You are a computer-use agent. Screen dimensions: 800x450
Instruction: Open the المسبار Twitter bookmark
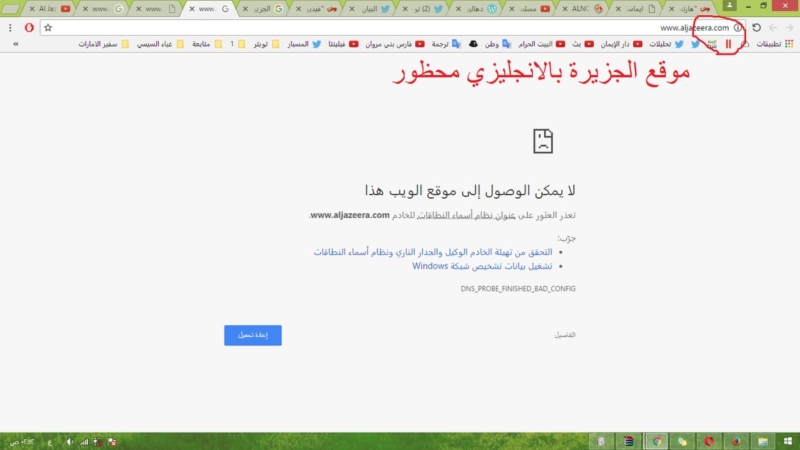click(x=304, y=44)
